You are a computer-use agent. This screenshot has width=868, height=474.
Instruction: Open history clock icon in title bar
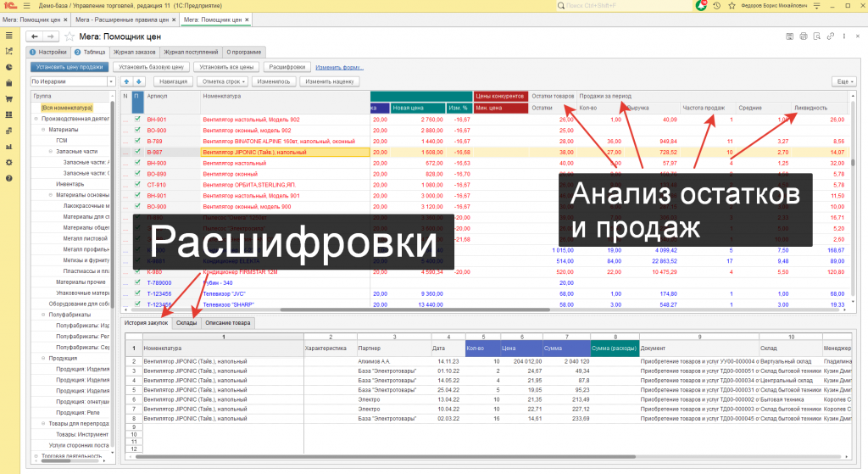tap(717, 6)
